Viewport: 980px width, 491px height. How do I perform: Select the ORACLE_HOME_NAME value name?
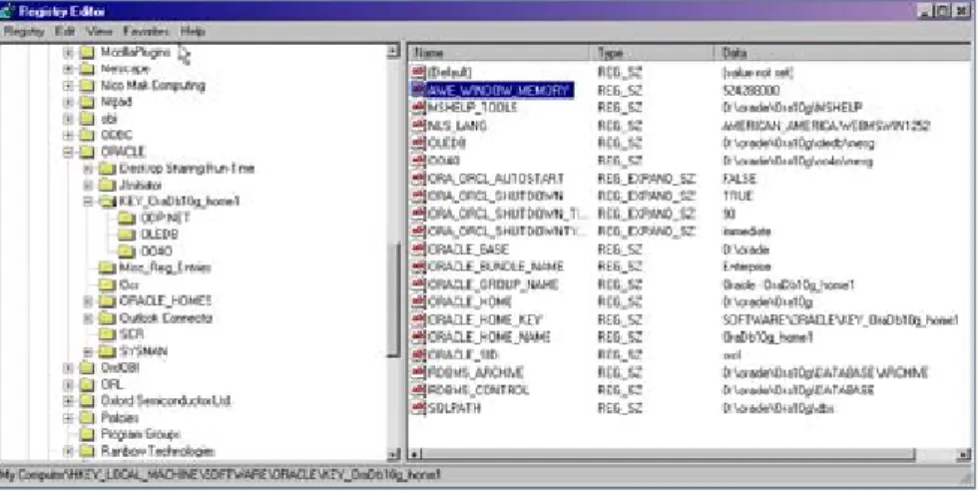pos(489,337)
